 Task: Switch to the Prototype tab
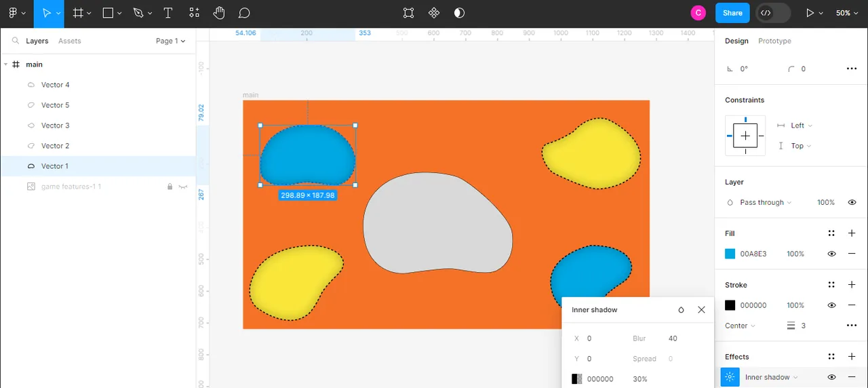point(774,41)
